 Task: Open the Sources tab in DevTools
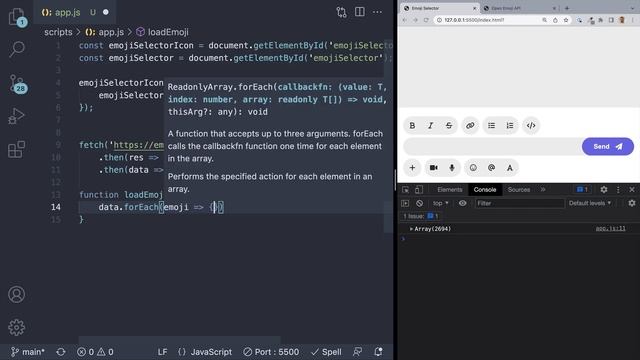(519, 189)
